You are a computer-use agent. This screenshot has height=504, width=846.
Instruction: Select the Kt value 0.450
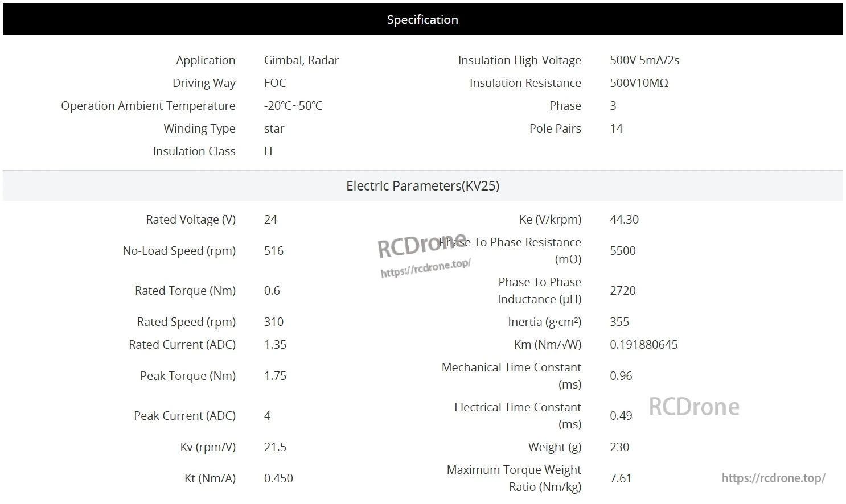coord(278,478)
